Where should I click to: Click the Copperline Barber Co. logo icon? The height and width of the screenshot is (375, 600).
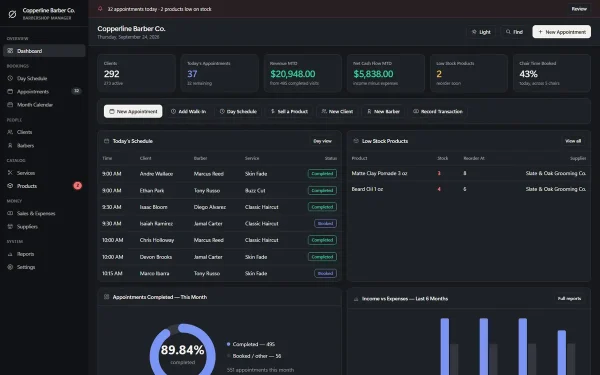(x=12, y=14)
